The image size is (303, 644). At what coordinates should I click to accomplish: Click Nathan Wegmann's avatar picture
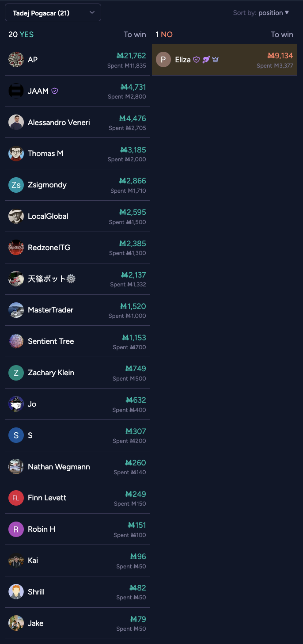pos(16,467)
